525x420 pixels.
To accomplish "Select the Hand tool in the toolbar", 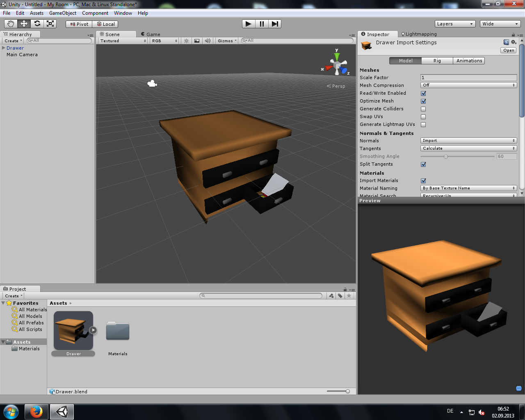I will pos(10,24).
